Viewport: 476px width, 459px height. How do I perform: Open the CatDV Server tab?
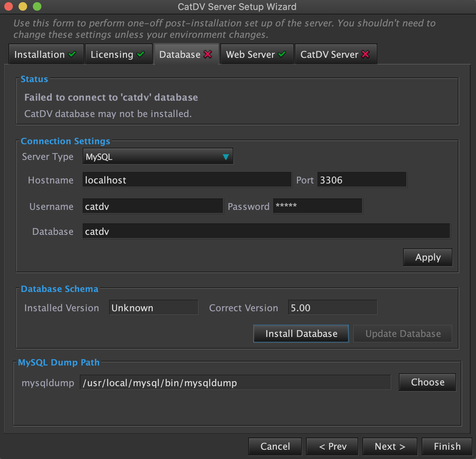336,54
